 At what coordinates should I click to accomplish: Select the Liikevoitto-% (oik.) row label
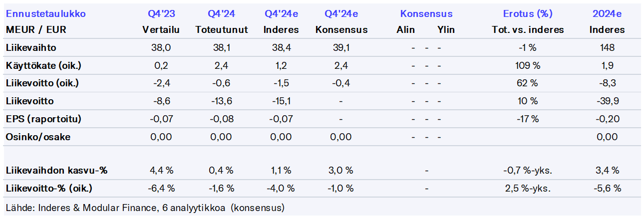click(49, 188)
